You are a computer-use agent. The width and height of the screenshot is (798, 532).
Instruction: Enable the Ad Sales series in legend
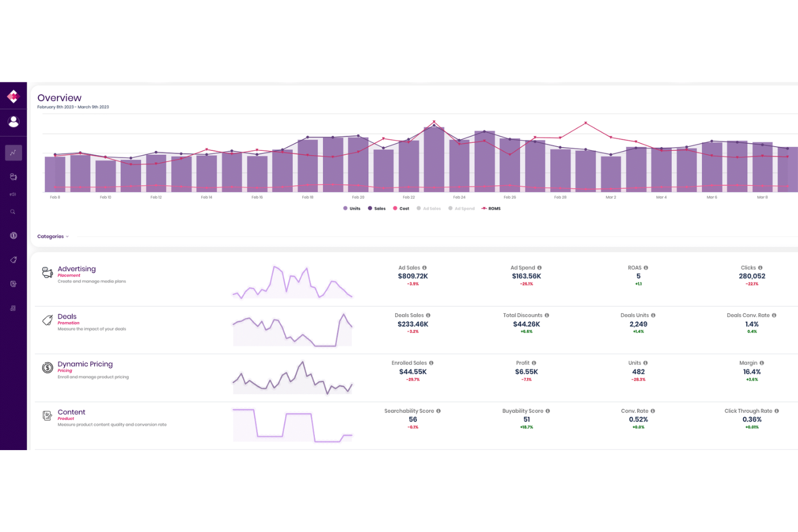coord(429,208)
